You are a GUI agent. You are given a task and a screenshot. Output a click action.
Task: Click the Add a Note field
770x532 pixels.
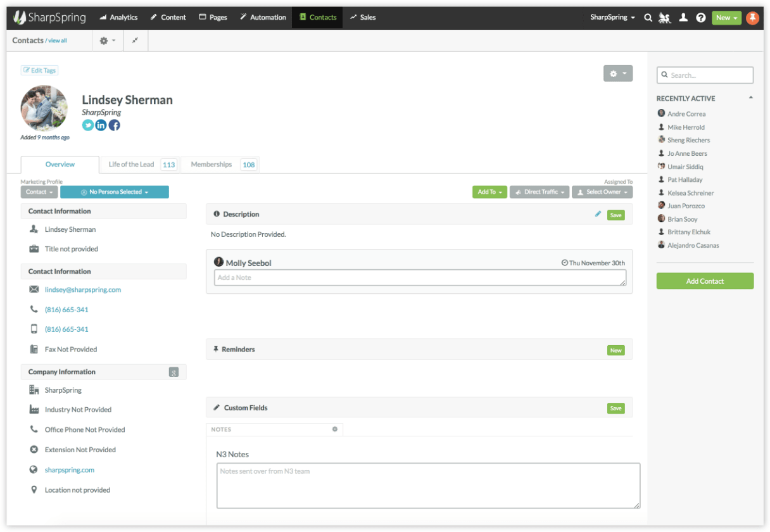click(420, 278)
